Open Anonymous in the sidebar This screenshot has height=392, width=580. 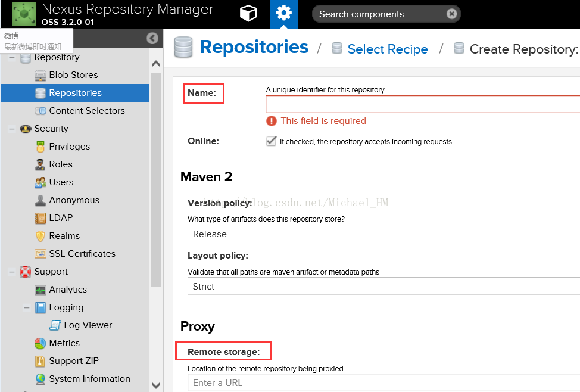pos(74,200)
